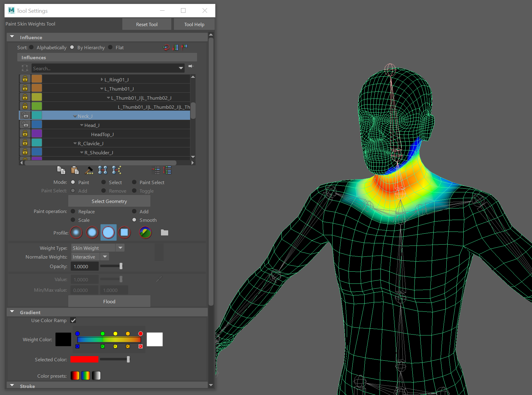
Task: Open the brush profile folder browser
Action: point(164,233)
